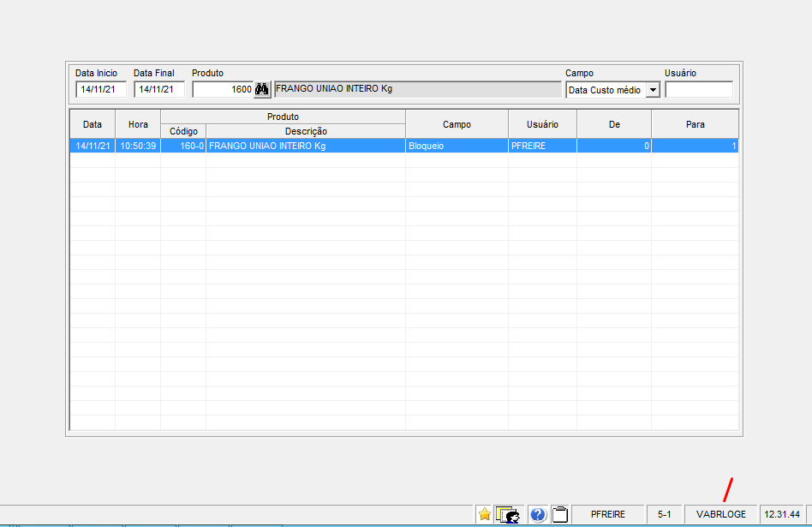Click the yellow star favorites icon
This screenshot has height=527, width=812.
[x=485, y=514]
